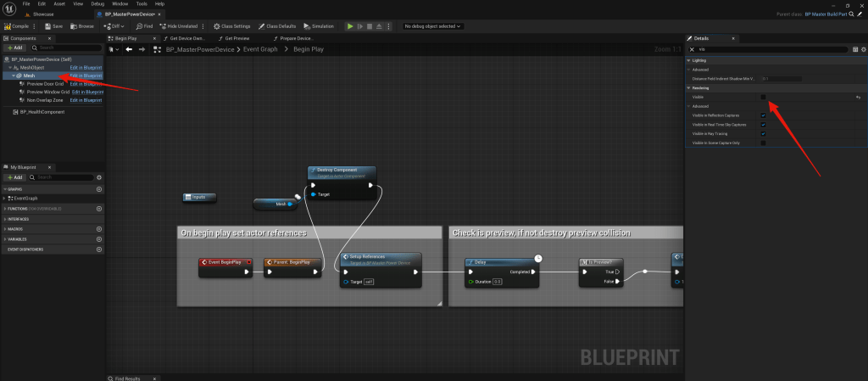Open the debug object selection dropdown
868x381 pixels.
click(x=434, y=26)
